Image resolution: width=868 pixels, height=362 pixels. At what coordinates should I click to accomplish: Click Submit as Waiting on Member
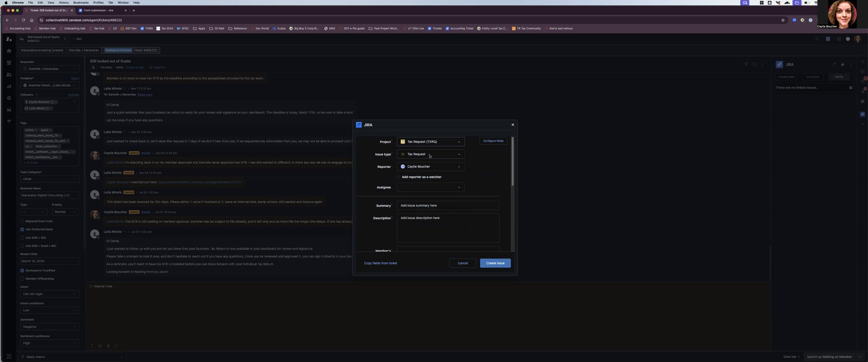click(829, 357)
